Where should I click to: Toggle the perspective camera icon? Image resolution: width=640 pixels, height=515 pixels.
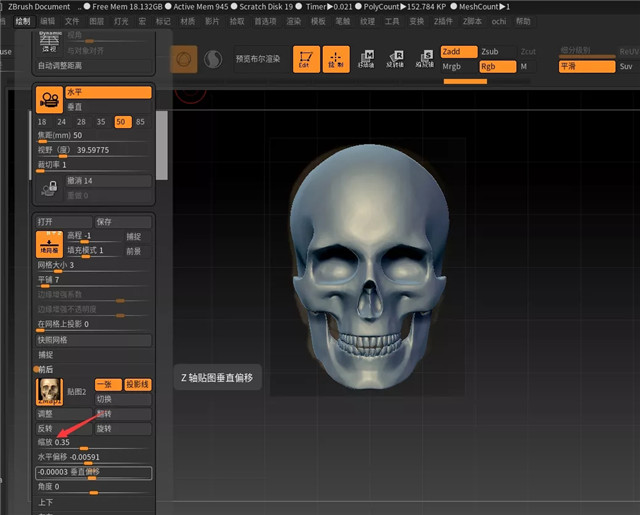[49, 100]
